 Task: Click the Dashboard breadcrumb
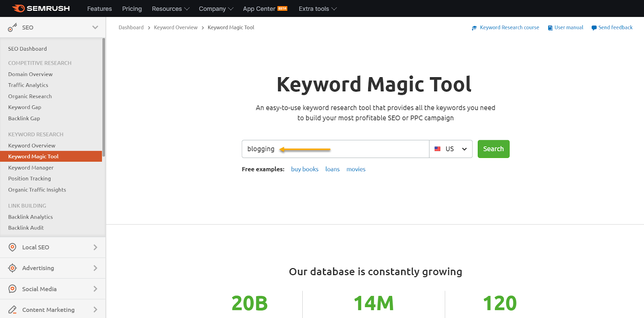coord(131,28)
